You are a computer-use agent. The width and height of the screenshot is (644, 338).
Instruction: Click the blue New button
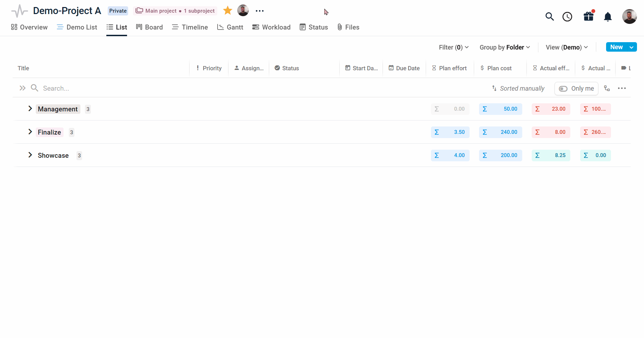click(616, 47)
